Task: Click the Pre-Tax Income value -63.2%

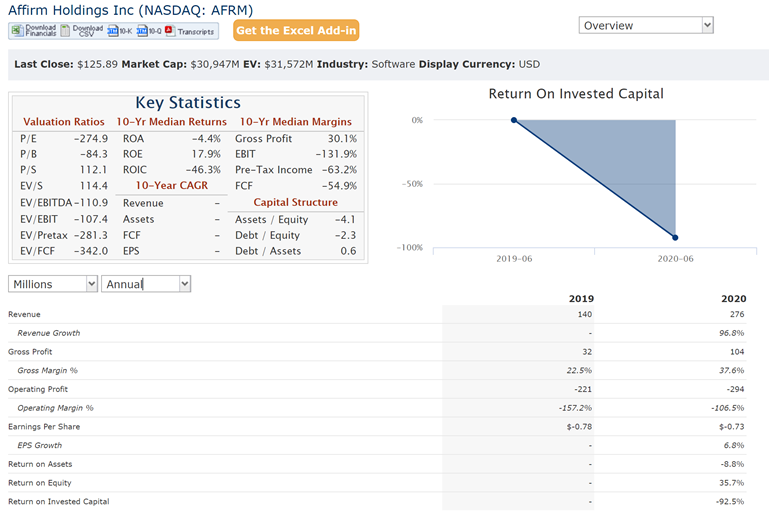Action: [339, 170]
